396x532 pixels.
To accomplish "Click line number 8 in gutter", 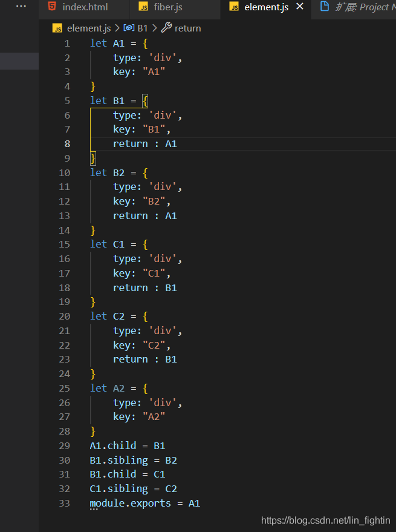I will tap(67, 144).
